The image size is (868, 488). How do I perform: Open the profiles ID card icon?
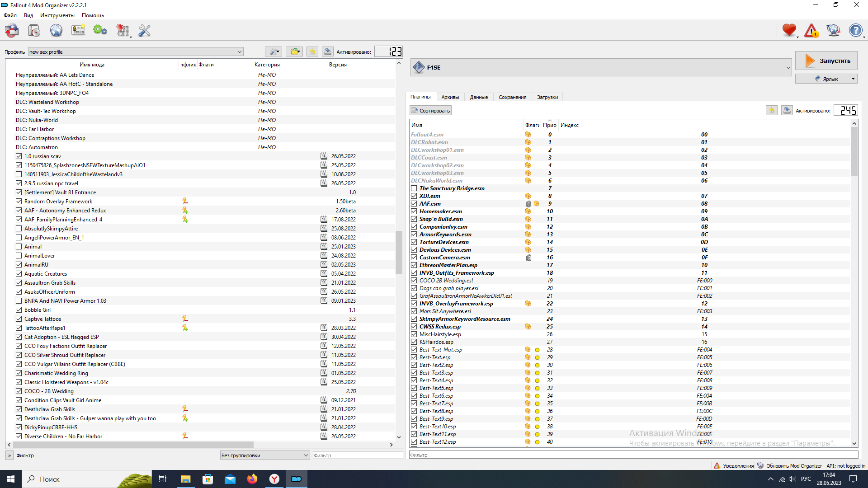78,31
